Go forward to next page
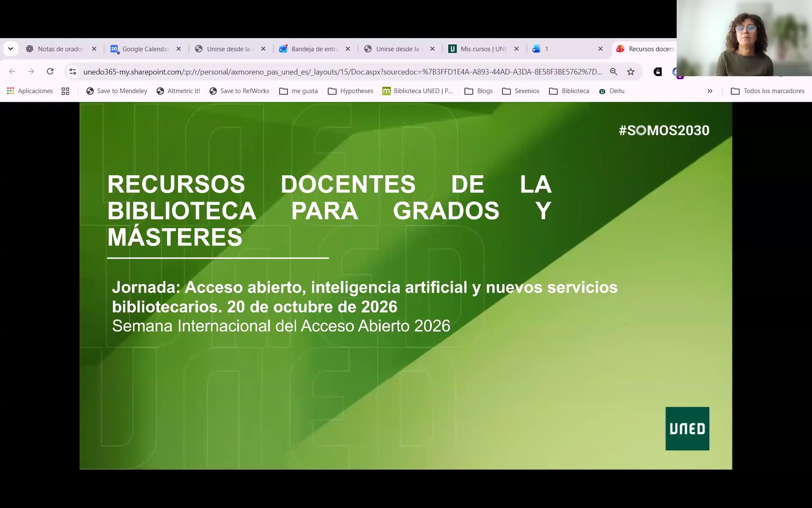The height and width of the screenshot is (508, 812). pyautogui.click(x=31, y=72)
